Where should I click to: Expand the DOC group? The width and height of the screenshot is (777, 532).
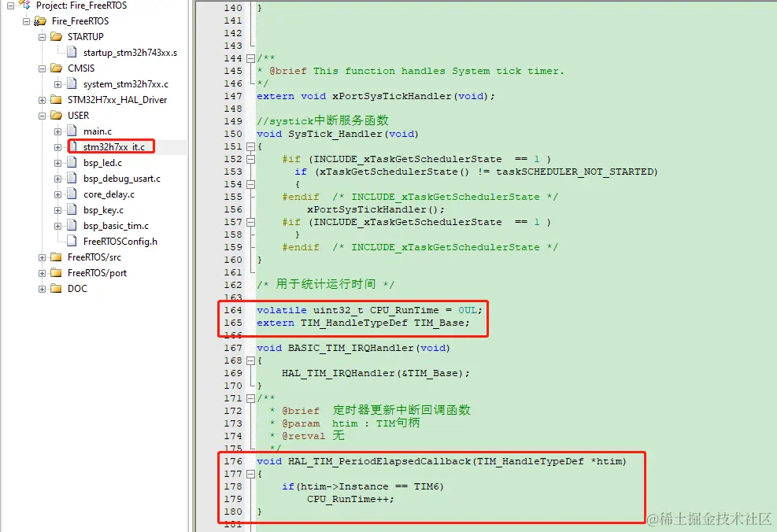(x=43, y=289)
